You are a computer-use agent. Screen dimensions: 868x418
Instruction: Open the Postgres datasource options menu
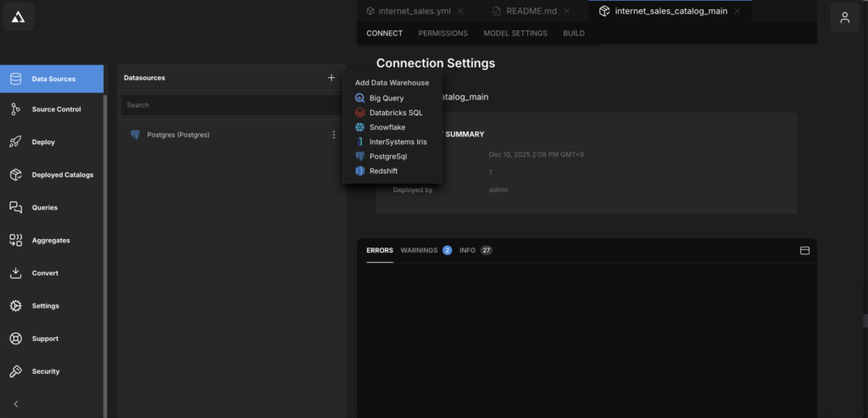pos(333,135)
